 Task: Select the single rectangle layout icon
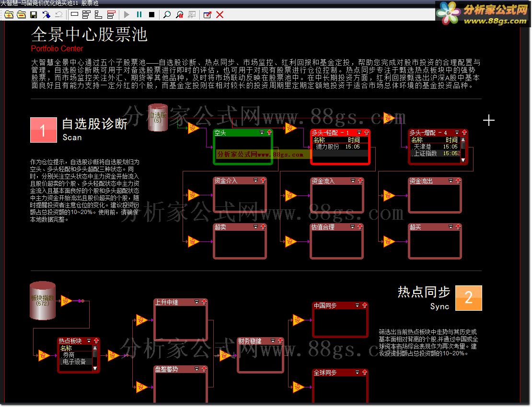[x=75, y=14]
